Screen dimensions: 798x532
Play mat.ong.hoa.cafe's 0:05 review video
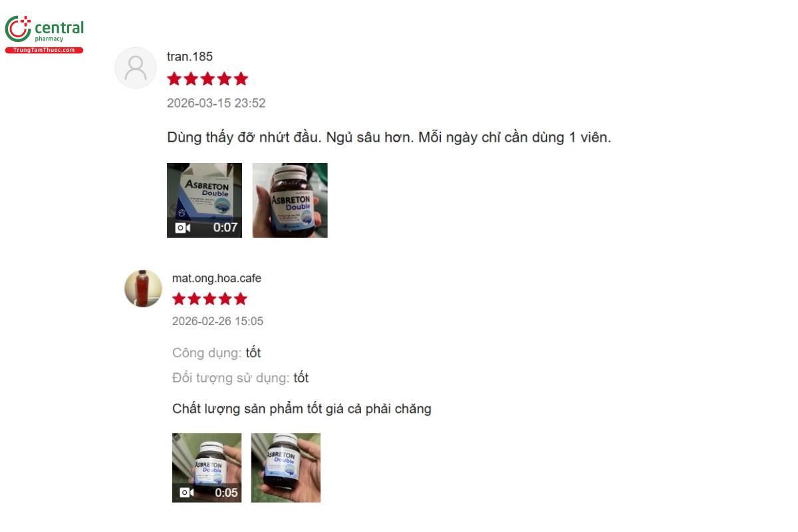pos(207,467)
